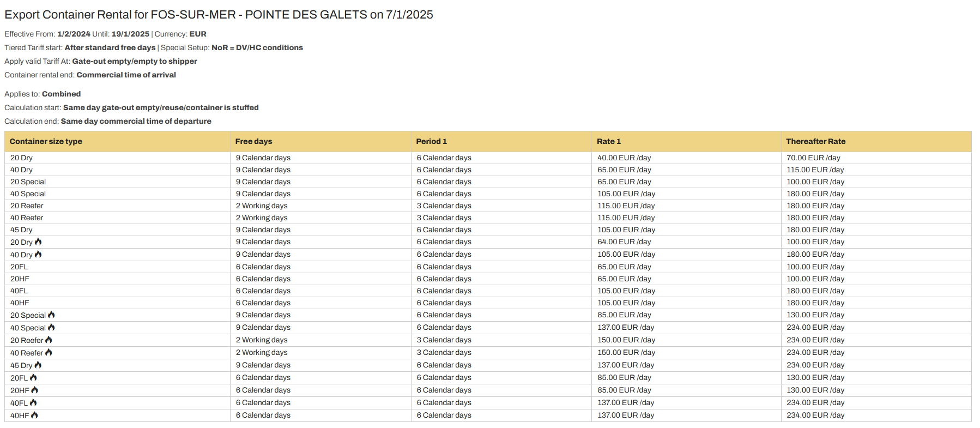
Task: Select the flame icon beside 40FL
Action: coord(33,402)
